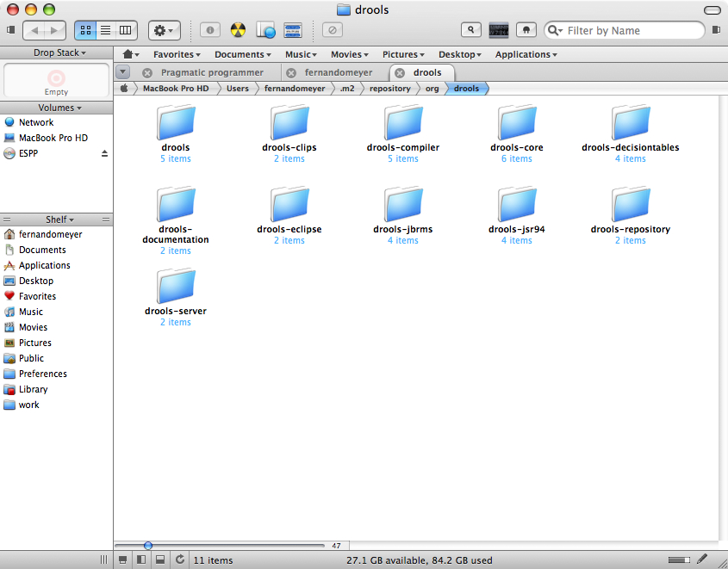Go to repository in path bar
The width and height of the screenshot is (728, 569).
click(390, 89)
